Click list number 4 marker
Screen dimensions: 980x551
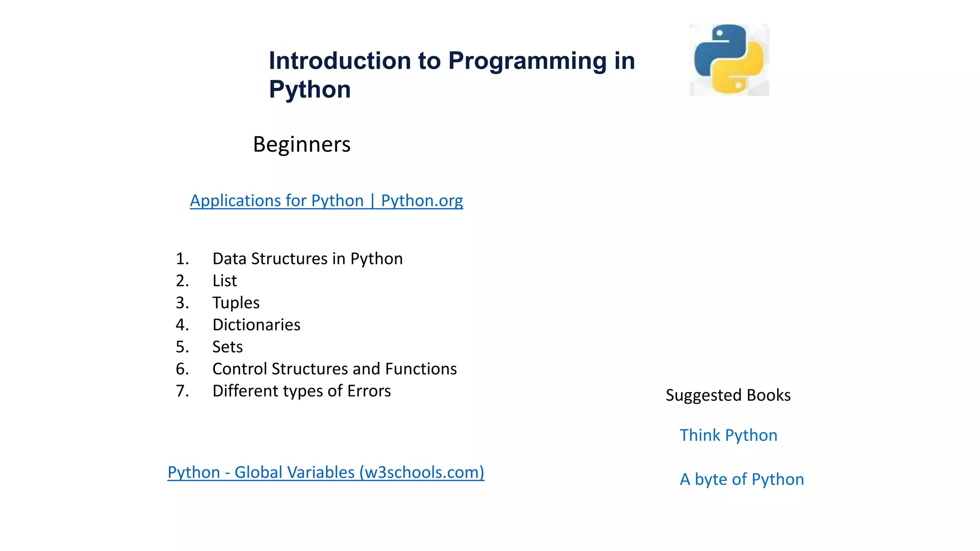tap(182, 325)
